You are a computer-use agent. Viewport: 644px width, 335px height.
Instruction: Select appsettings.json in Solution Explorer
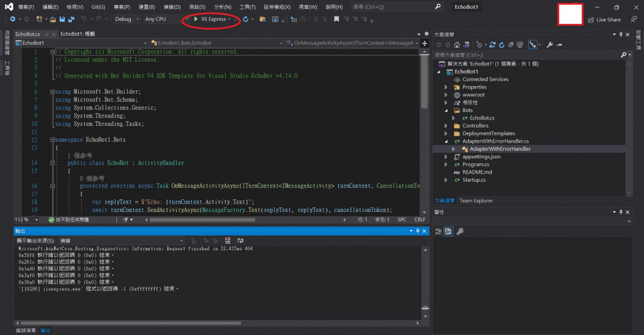481,157
